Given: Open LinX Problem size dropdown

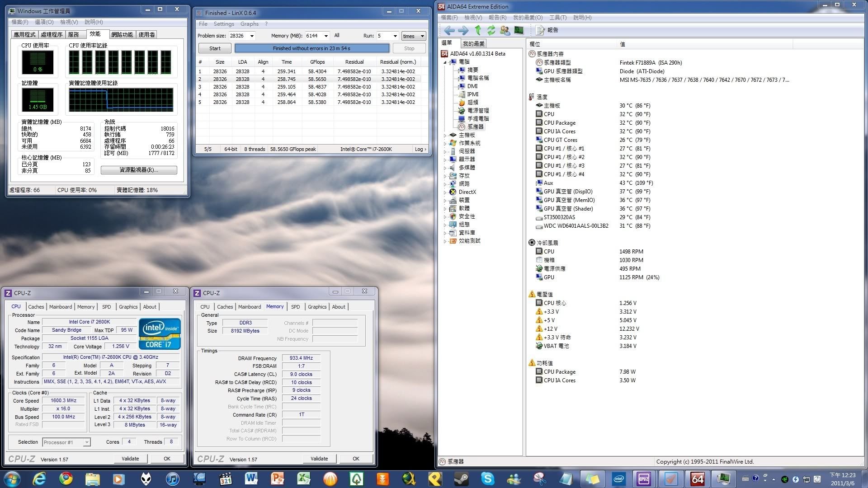Looking at the screenshot, I should pyautogui.click(x=252, y=36).
